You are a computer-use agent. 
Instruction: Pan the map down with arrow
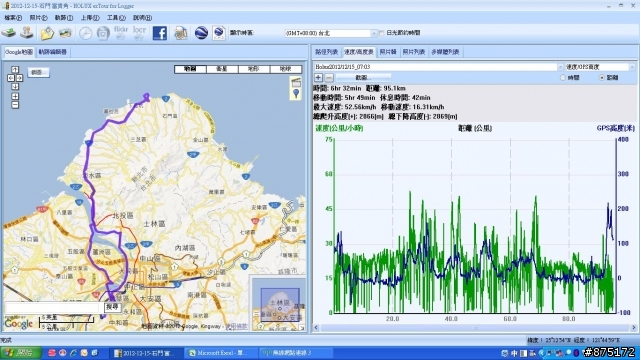[15, 86]
